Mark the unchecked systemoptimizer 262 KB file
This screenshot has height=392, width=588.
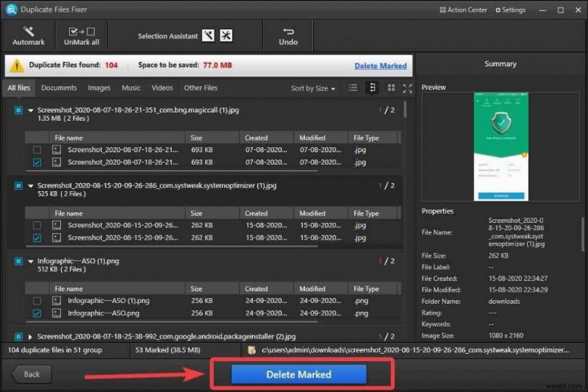37,225
